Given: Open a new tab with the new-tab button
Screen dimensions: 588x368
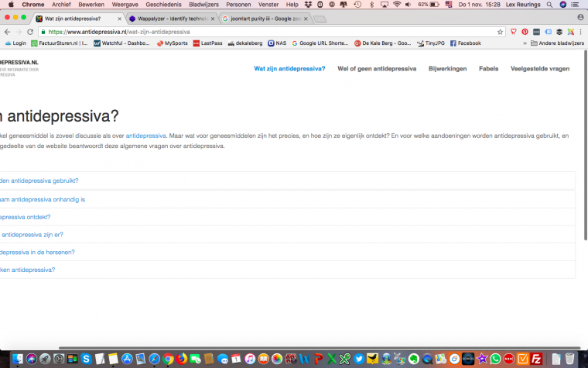Looking at the screenshot, I should pyautogui.click(x=320, y=19).
